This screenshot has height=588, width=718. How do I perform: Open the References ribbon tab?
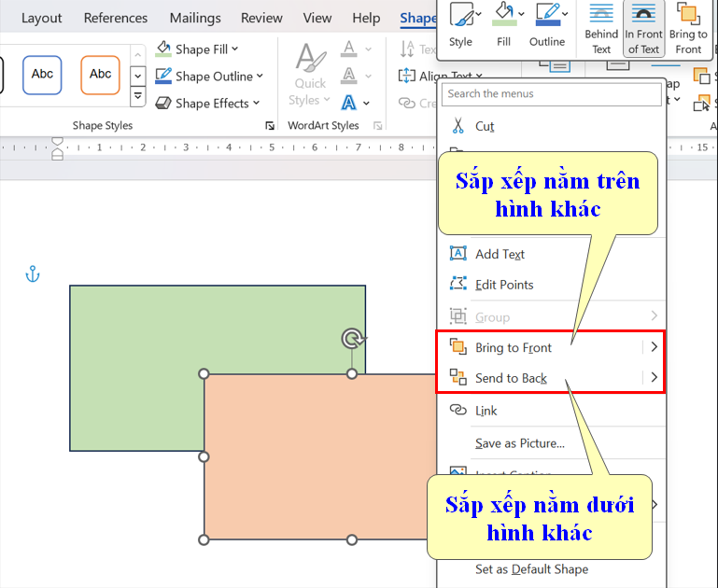click(x=116, y=18)
